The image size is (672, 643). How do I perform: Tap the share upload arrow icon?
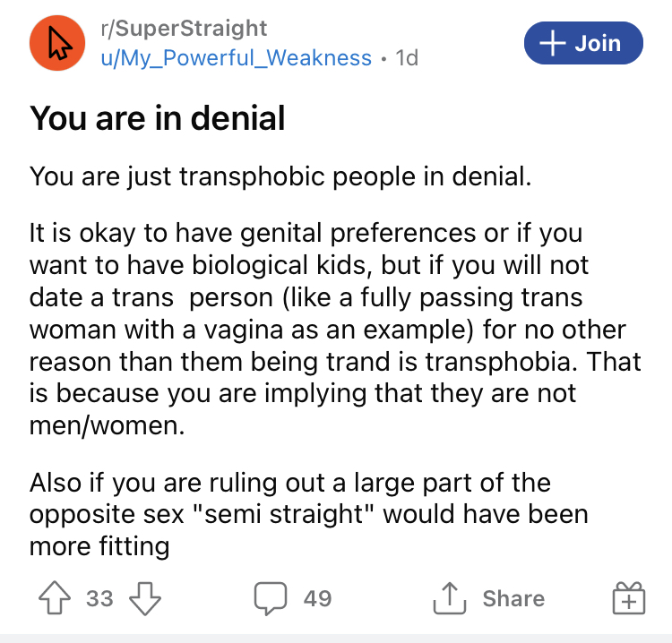(449, 598)
